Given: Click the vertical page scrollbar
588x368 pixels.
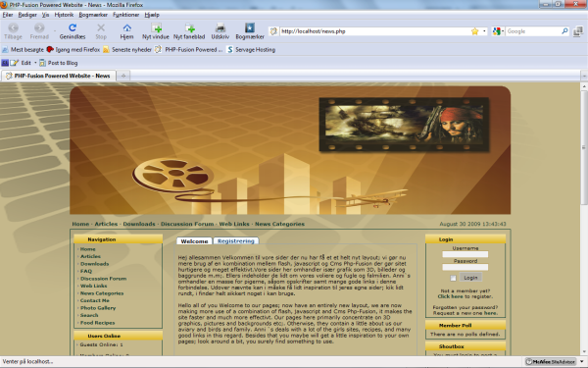Looking at the screenshot, I should pos(584,219).
